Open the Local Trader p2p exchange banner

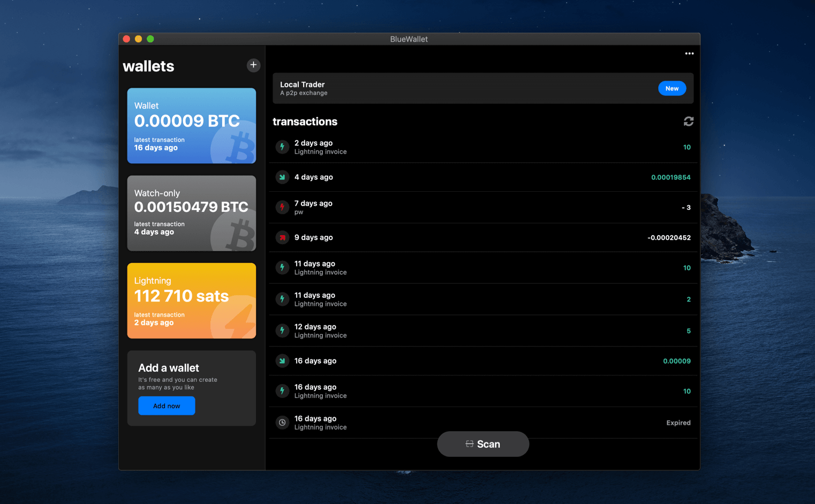pos(483,88)
